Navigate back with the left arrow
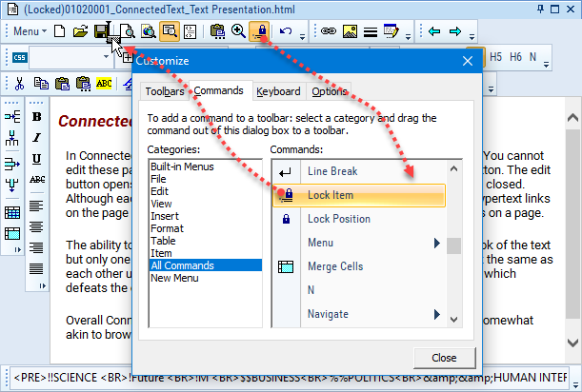This screenshot has width=582, height=392. 434,31
